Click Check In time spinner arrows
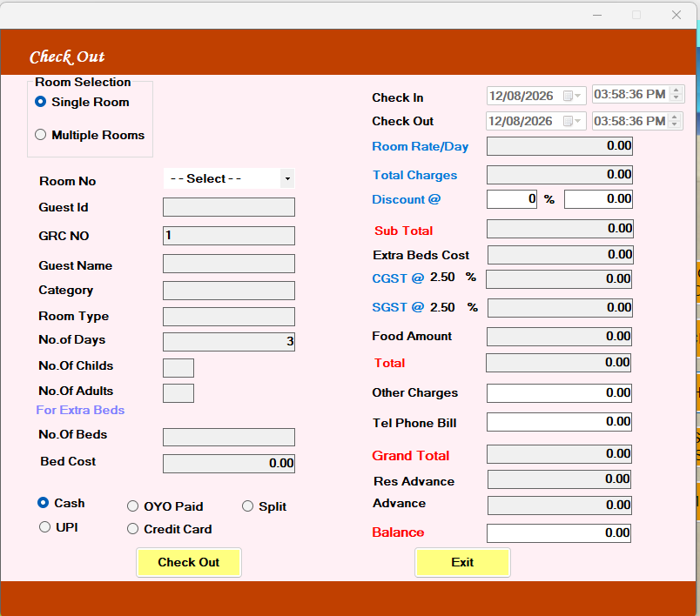The width and height of the screenshot is (700, 616). (x=676, y=94)
